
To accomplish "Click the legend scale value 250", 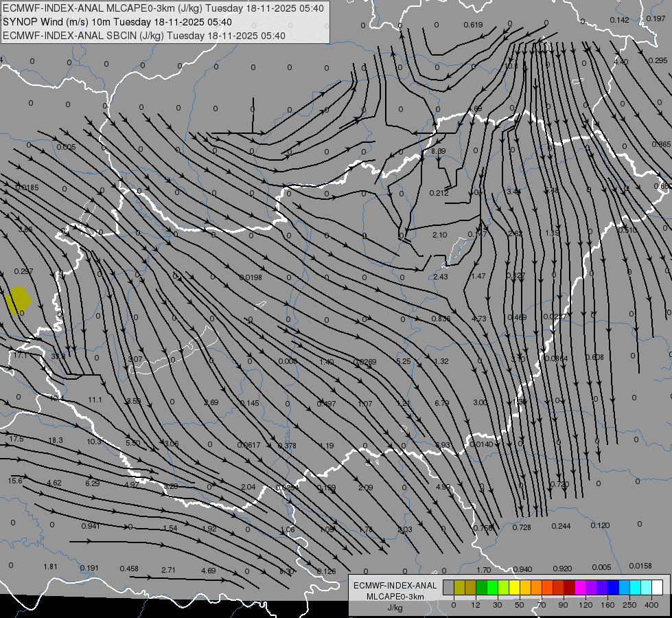I will click(x=629, y=605).
